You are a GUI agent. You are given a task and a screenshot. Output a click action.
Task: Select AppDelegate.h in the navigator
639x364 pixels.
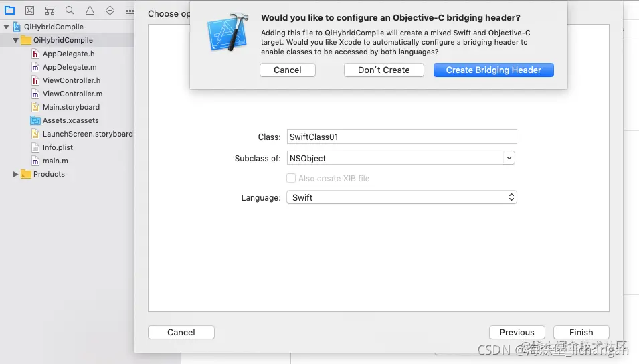[68, 54]
